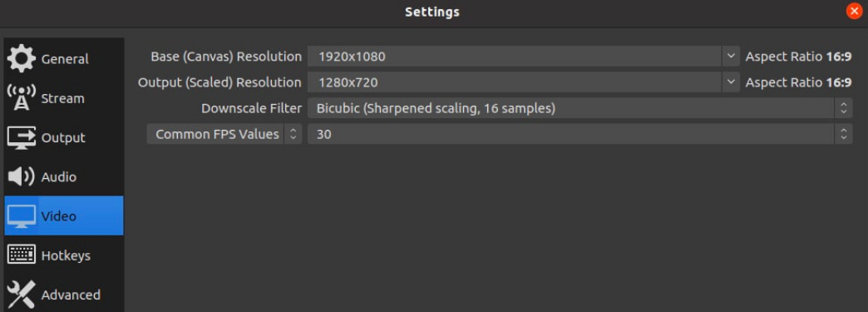This screenshot has height=312, width=868.
Task: Open the Downscale Filter selector arrows
Action: pos(843,108)
